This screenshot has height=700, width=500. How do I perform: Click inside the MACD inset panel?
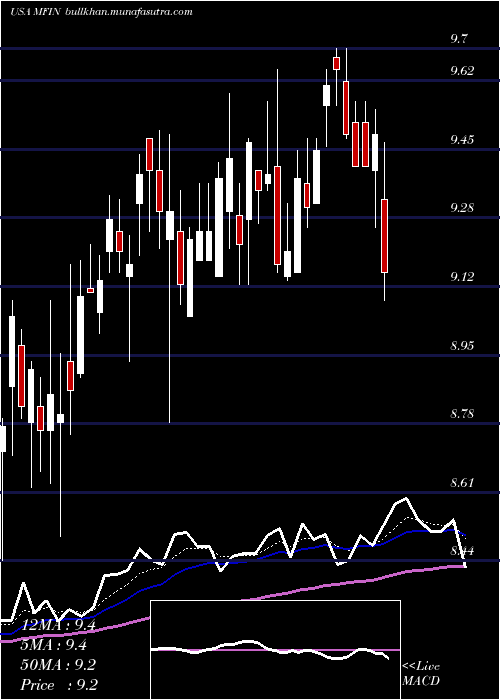tap(275, 650)
